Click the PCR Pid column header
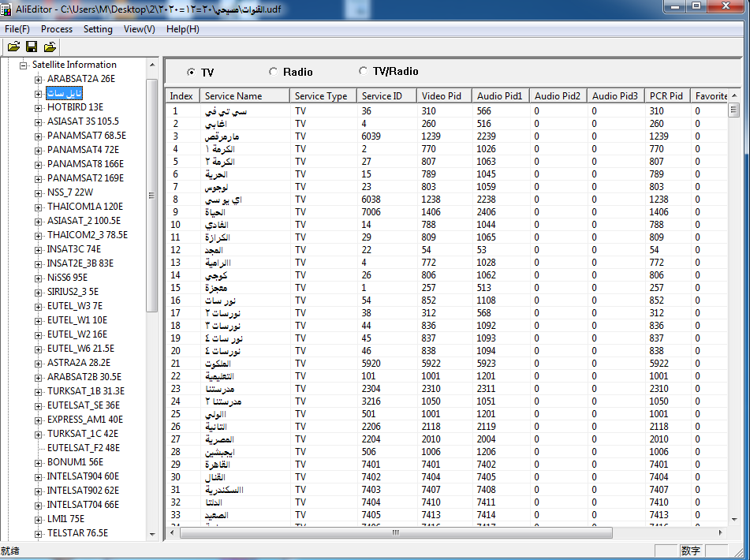Screen dimensions: 750x560 [668, 95]
